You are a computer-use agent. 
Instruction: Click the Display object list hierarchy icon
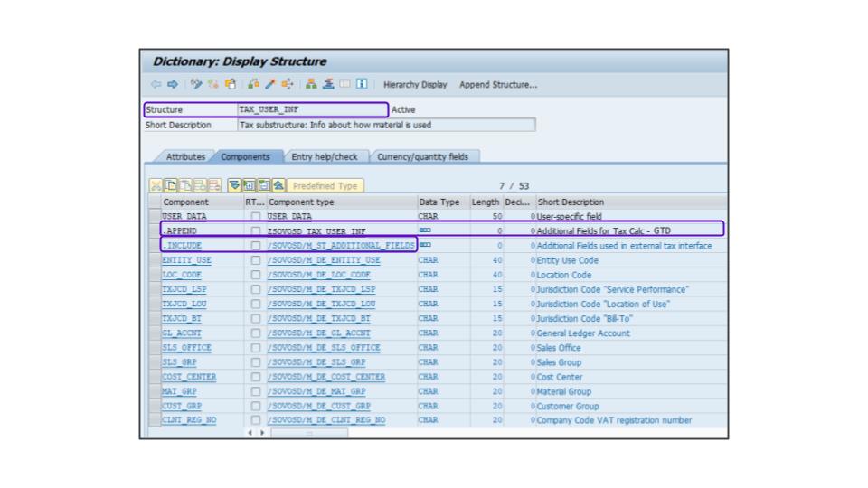pos(311,85)
